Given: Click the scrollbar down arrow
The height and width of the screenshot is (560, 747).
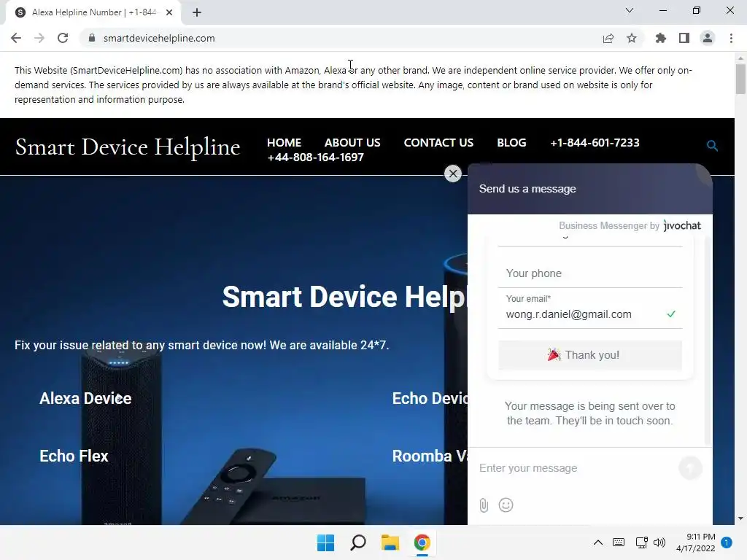Looking at the screenshot, I should [x=740, y=518].
